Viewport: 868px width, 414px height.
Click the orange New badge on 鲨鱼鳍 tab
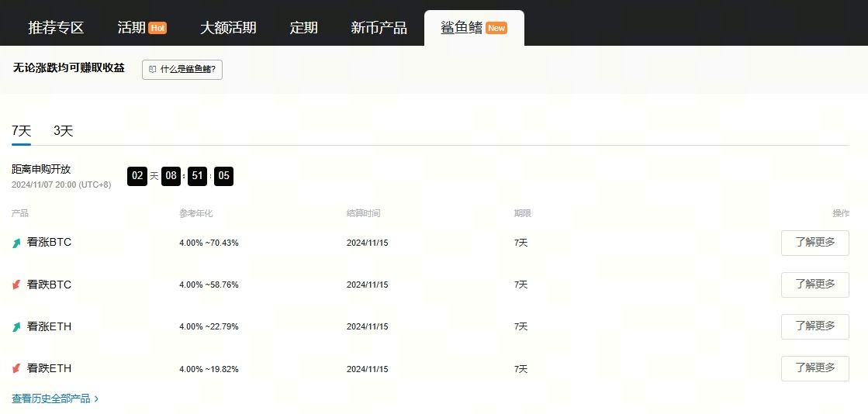496,28
